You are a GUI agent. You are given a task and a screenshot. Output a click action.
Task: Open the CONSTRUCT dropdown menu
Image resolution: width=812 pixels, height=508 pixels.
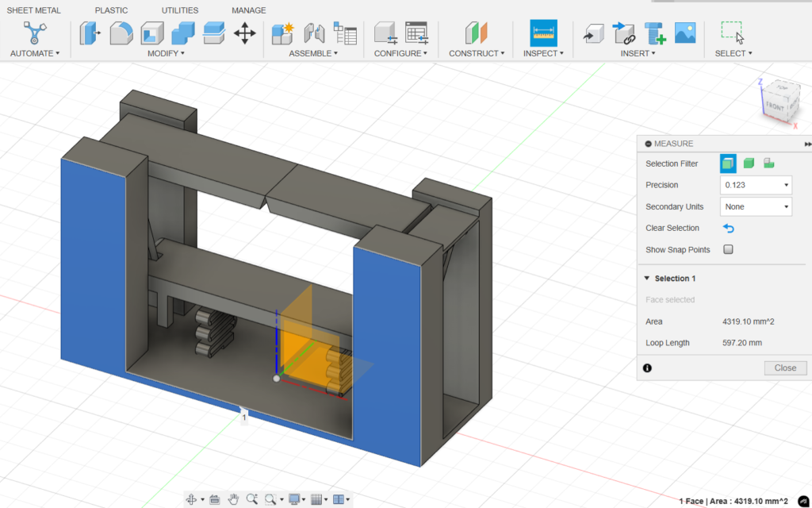[477, 53]
